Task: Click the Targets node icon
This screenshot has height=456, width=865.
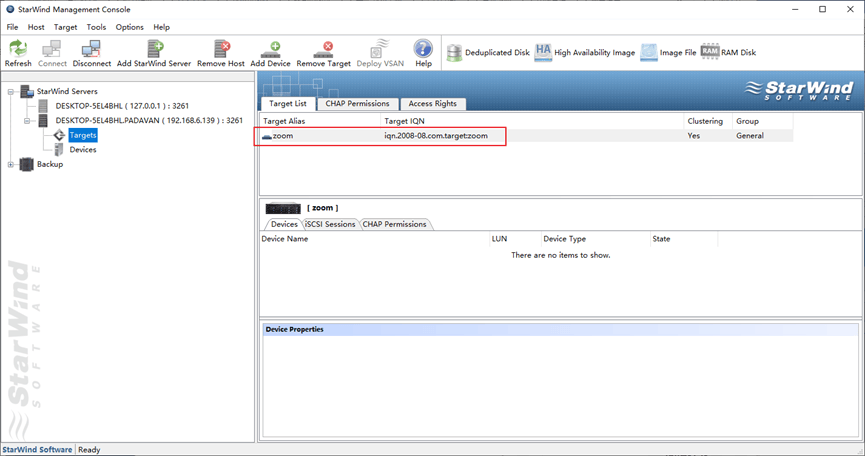Action: click(60, 135)
